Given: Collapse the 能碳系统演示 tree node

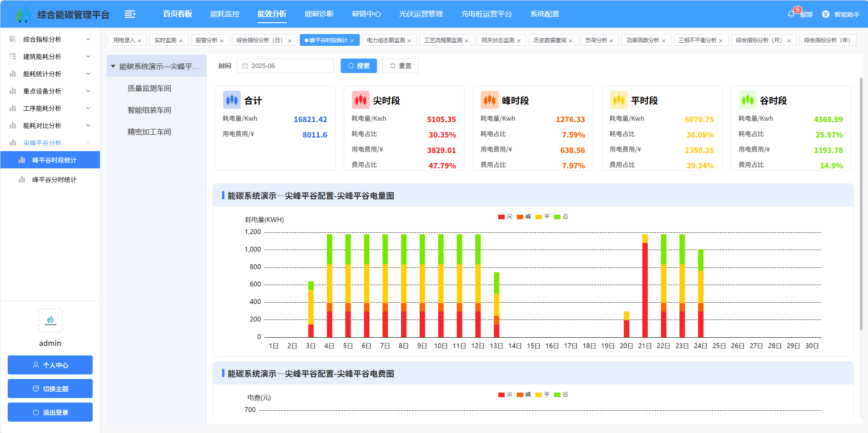Looking at the screenshot, I should coord(113,66).
